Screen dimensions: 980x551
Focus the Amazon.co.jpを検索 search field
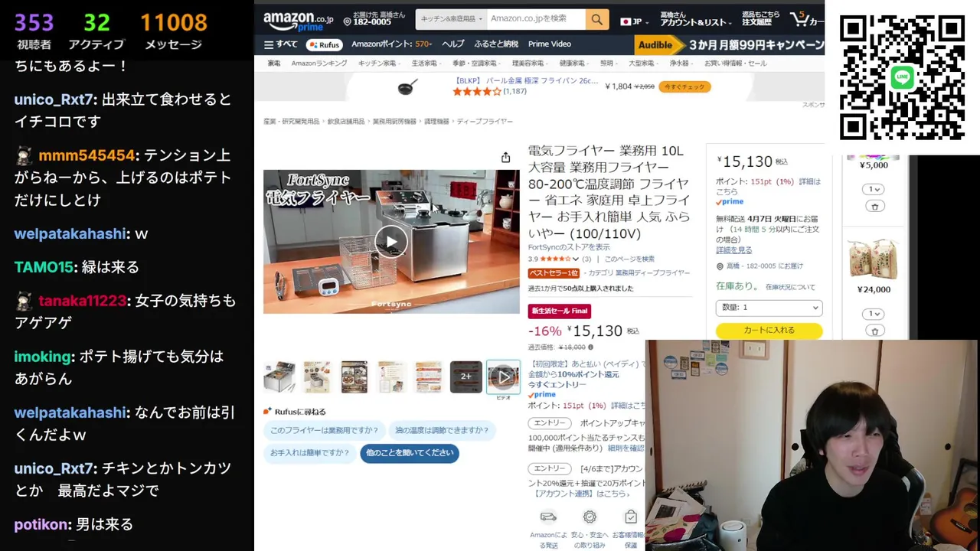[x=536, y=19]
